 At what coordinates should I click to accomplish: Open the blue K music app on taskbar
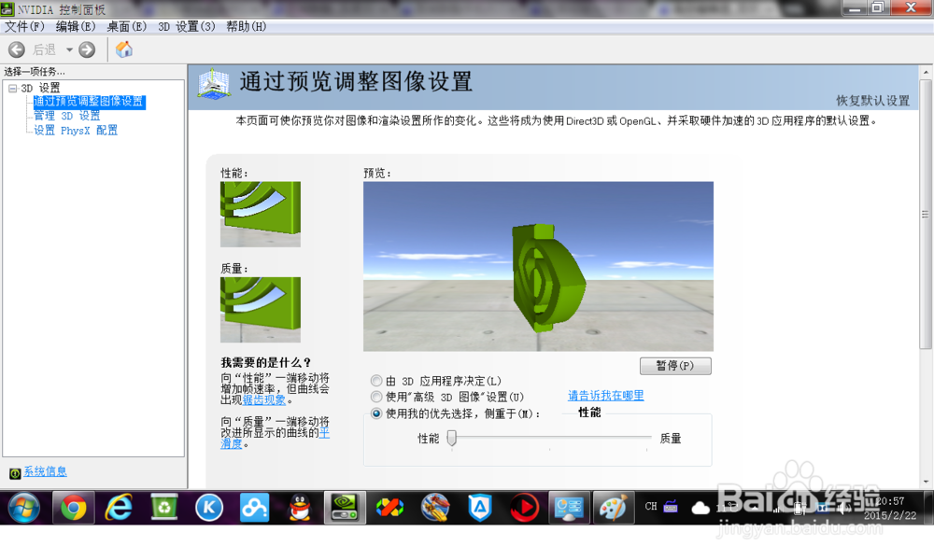(x=209, y=509)
